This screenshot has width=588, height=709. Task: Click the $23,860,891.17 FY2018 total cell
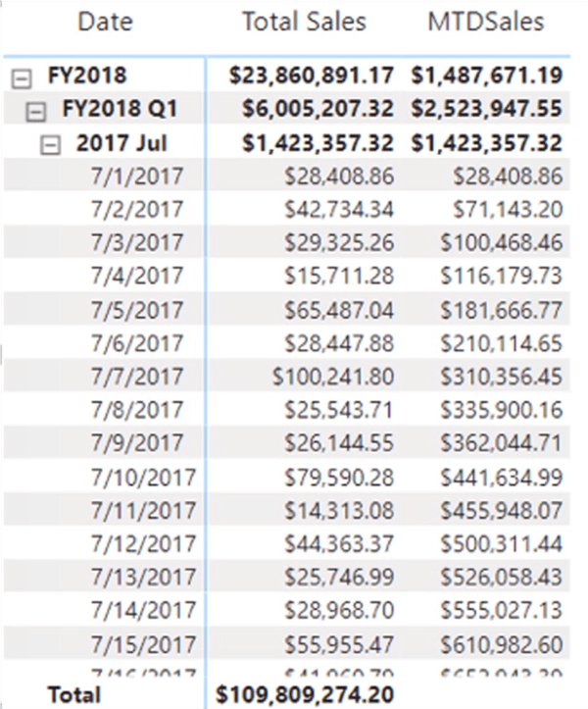310,76
